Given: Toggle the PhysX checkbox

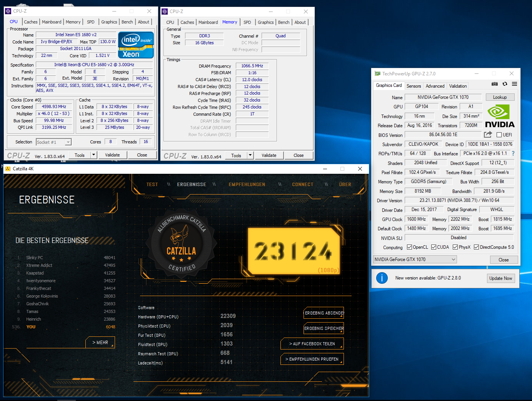Looking at the screenshot, I should pos(455,247).
